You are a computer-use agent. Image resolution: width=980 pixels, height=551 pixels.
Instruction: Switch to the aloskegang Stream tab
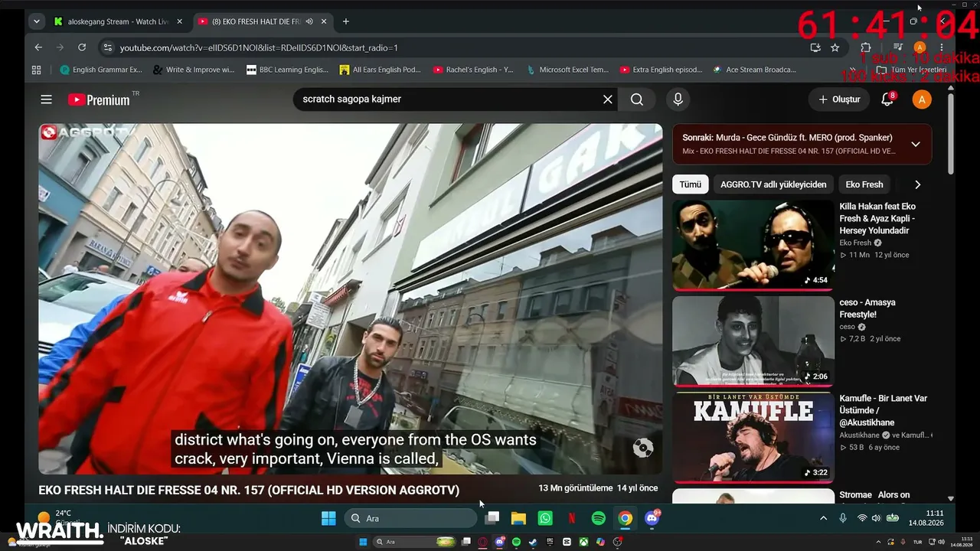tap(119, 21)
